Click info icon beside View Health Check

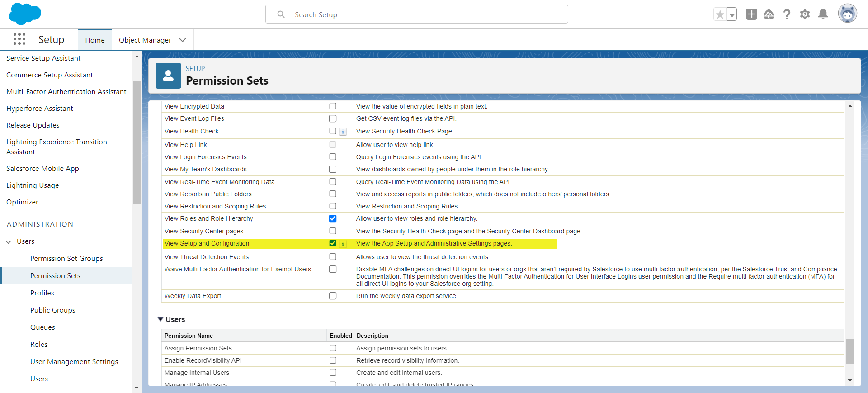[x=343, y=132]
